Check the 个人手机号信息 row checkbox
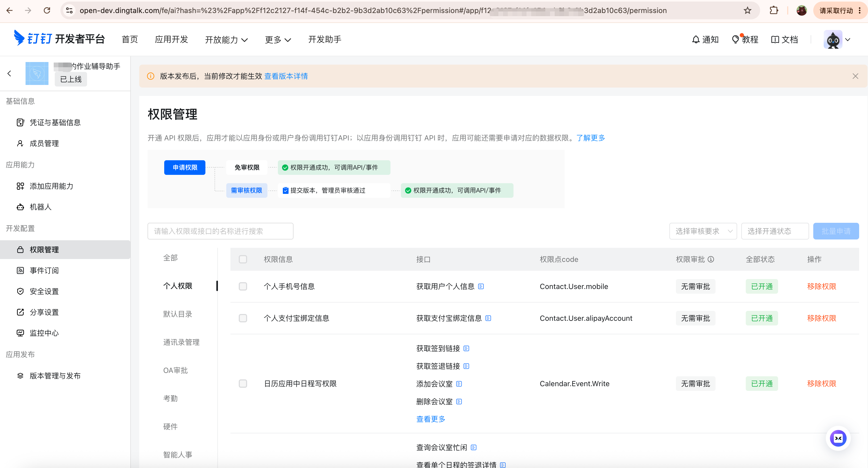Screen dimensions: 868x468 [x=243, y=286]
